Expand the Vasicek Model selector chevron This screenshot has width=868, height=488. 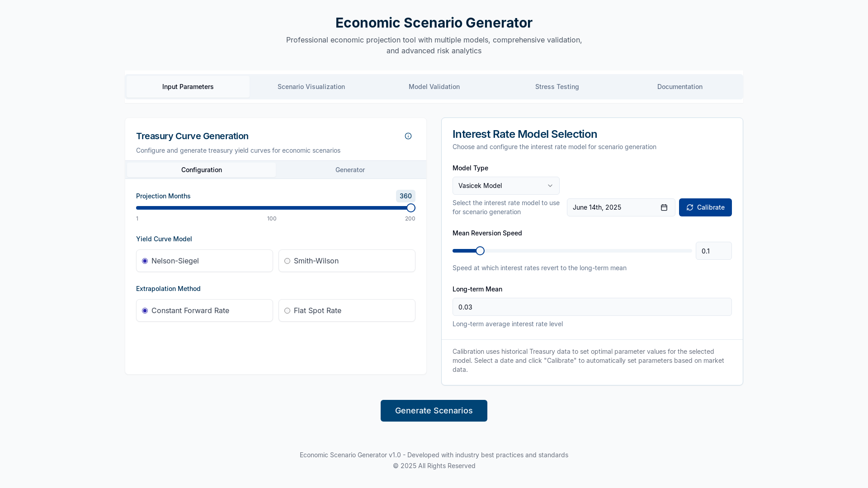point(550,185)
